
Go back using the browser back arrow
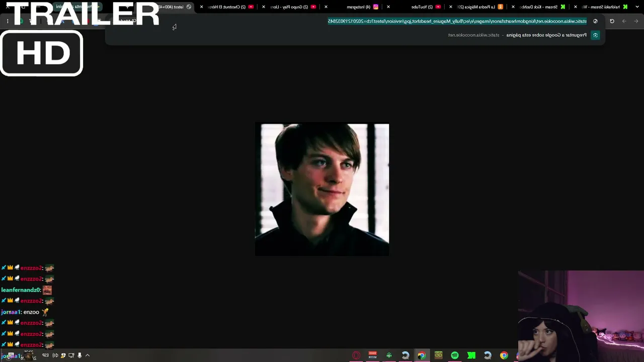636,21
